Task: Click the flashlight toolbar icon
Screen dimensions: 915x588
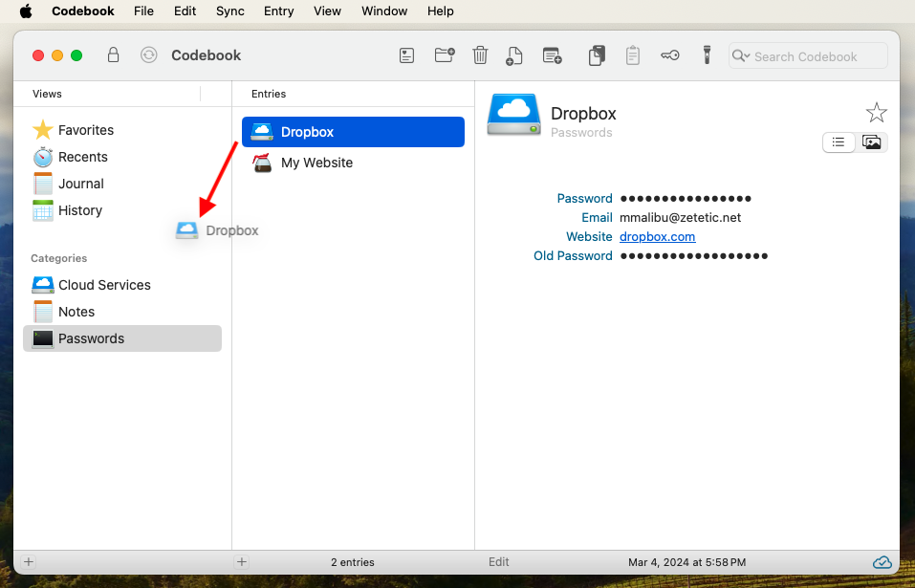Action: pyautogui.click(x=707, y=55)
